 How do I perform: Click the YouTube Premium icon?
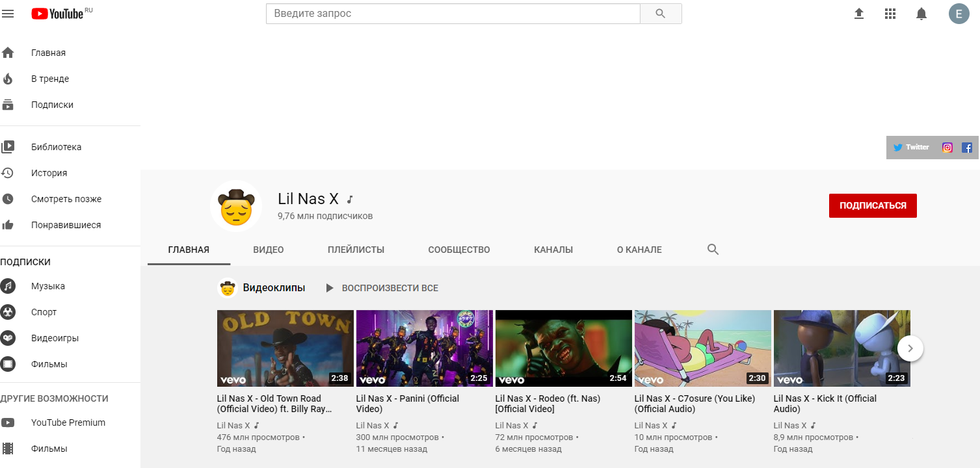(x=8, y=422)
